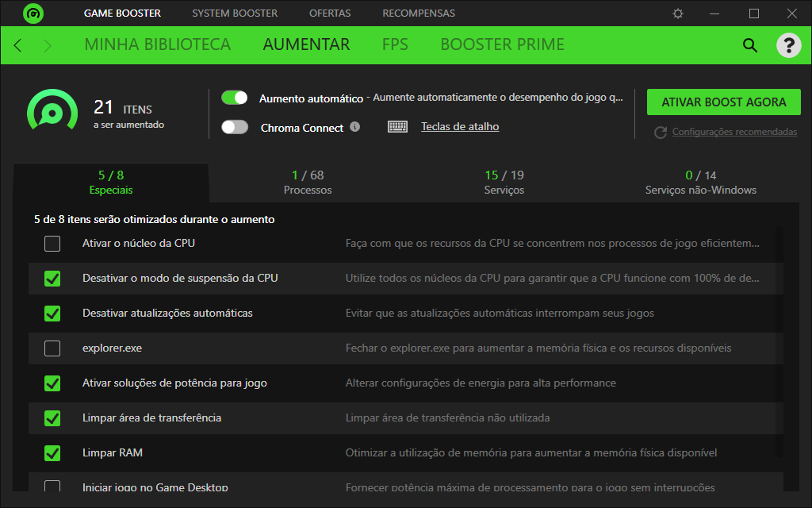The height and width of the screenshot is (508, 812).
Task: Minimize the Razer Cortex window
Action: tap(714, 13)
